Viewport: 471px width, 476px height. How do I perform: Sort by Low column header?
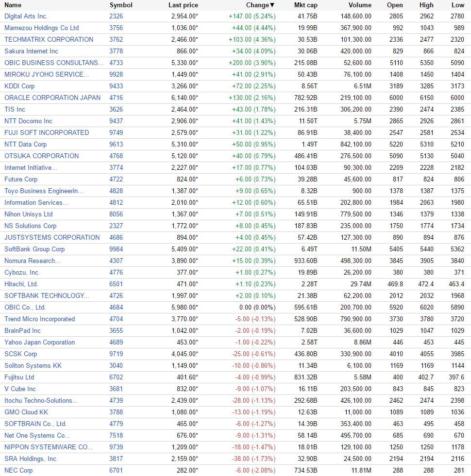tap(458, 5)
